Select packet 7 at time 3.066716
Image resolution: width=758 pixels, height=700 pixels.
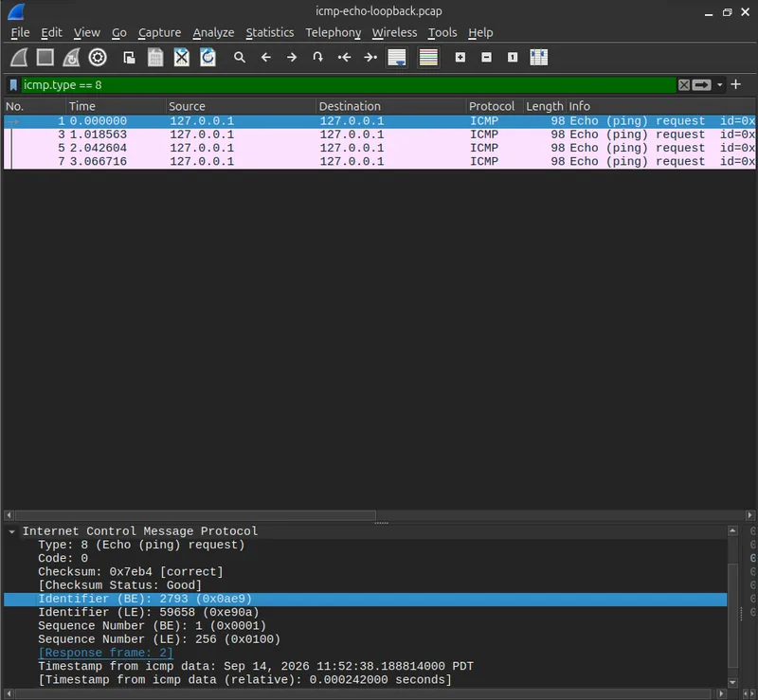tap(380, 161)
